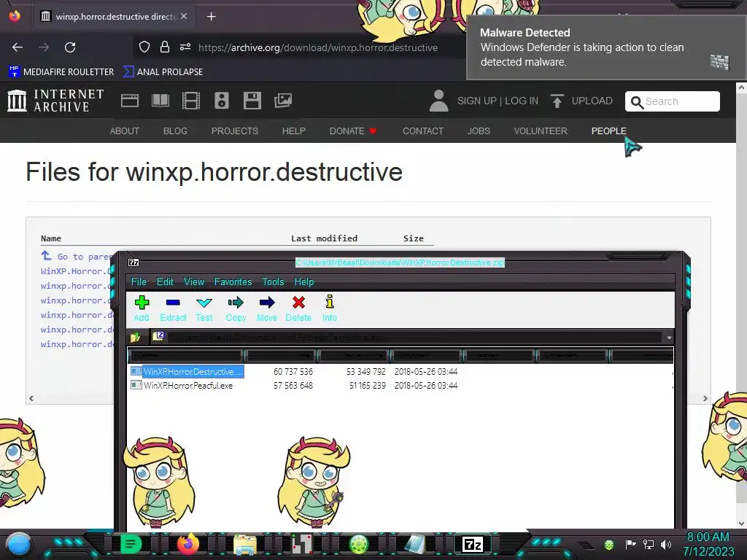Open the 7-Zip address path dropdown
This screenshot has height=560, width=747.
(x=669, y=337)
